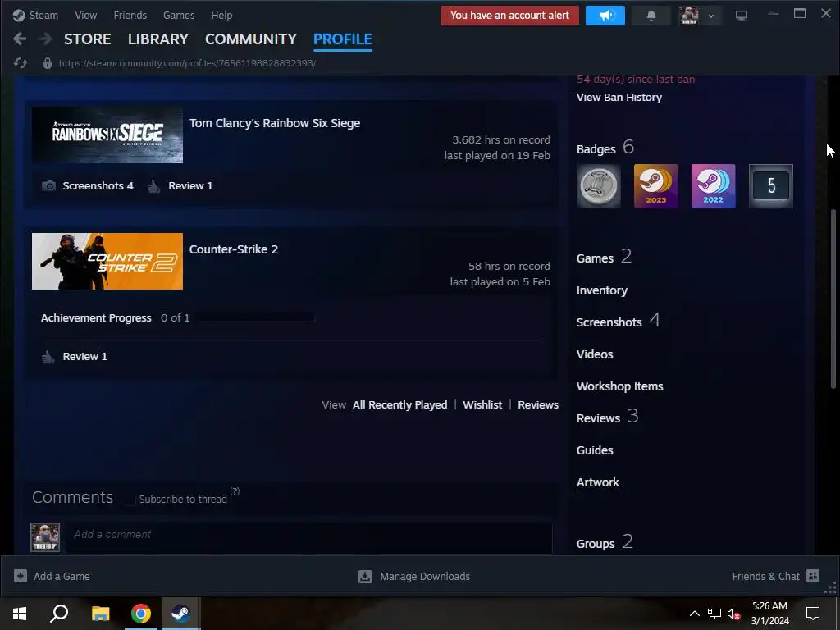The height and width of the screenshot is (630, 840).
Task: View All Recently Played games
Action: (399, 405)
